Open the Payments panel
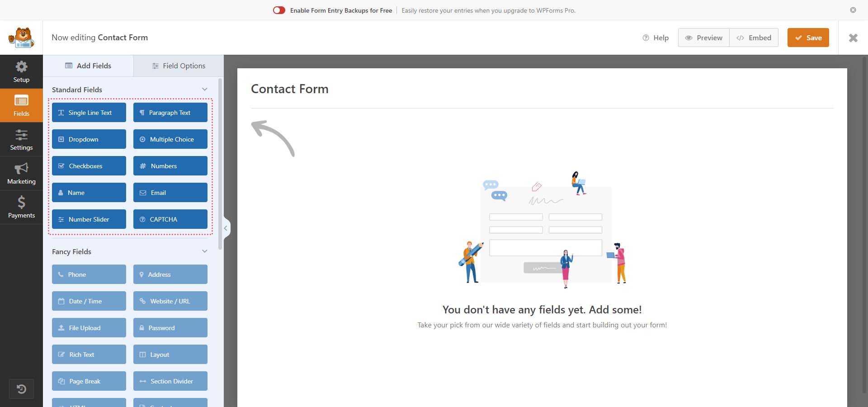 pyautogui.click(x=21, y=207)
